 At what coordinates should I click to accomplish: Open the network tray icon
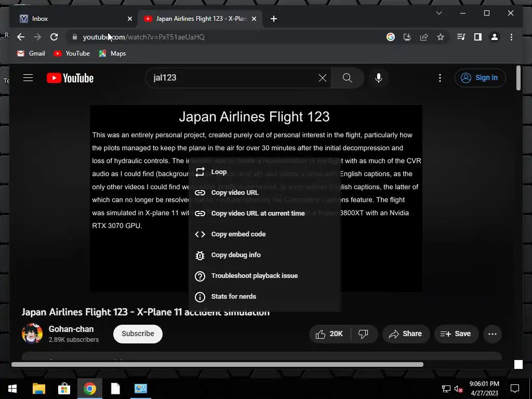[x=446, y=389]
